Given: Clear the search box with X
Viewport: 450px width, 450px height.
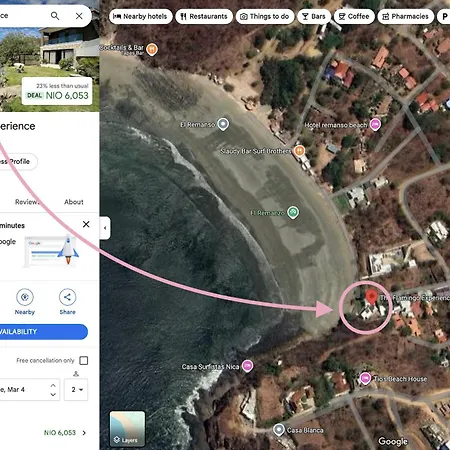Looking at the screenshot, I should (79, 16).
